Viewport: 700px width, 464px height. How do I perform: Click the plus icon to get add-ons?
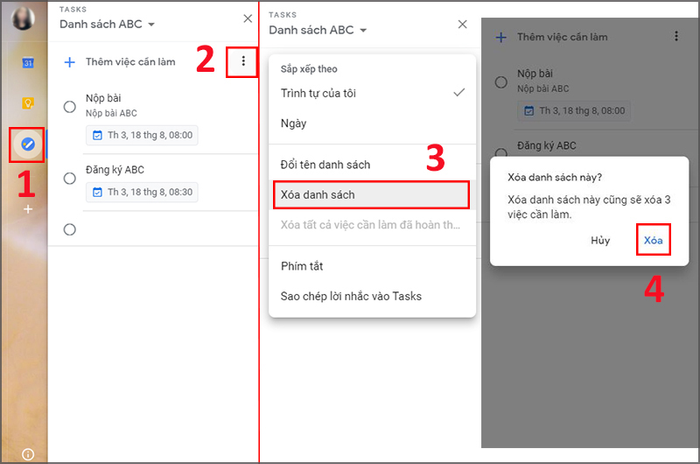[x=28, y=209]
